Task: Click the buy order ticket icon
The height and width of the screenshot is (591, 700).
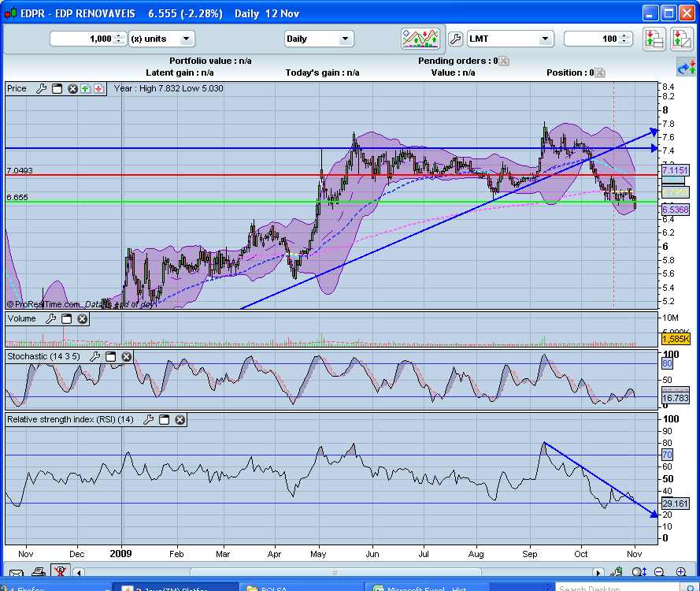Action: [x=654, y=39]
